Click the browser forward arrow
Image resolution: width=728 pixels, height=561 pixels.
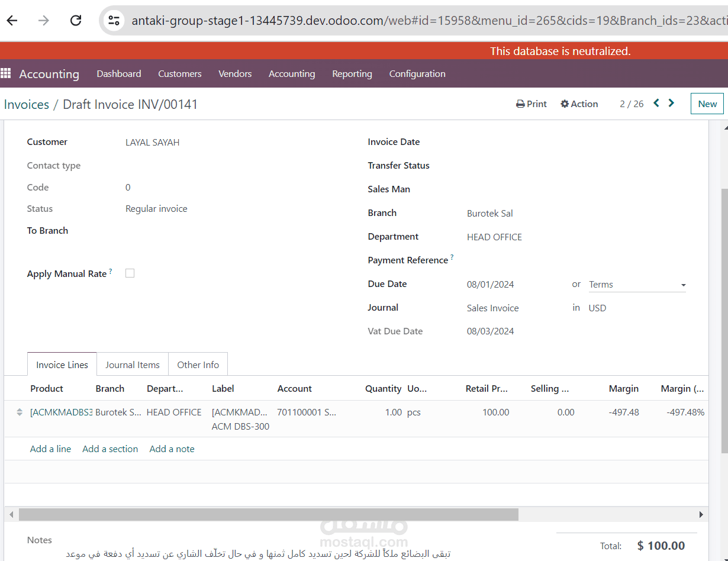(43, 21)
